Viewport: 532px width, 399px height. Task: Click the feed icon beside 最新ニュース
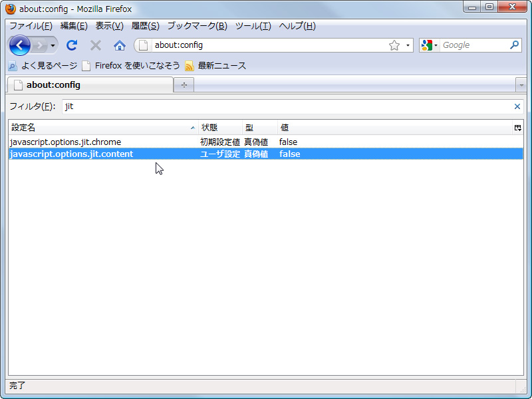click(x=188, y=66)
